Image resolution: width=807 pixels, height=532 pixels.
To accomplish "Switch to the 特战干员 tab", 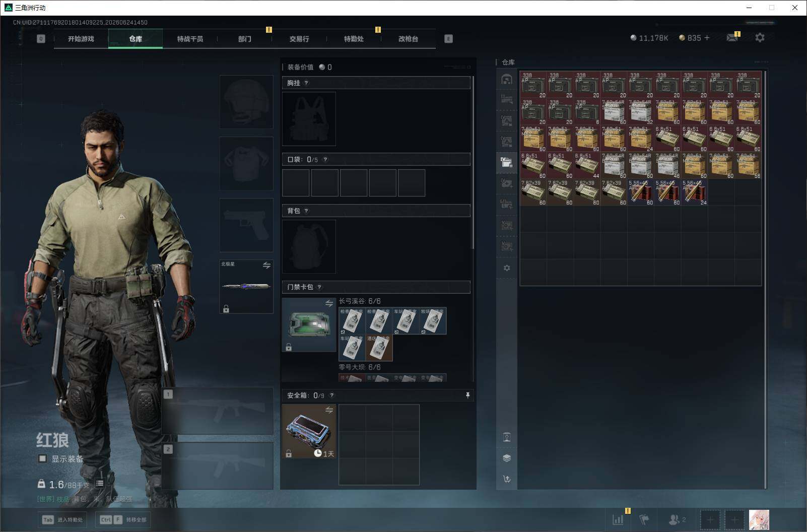I will [190, 39].
